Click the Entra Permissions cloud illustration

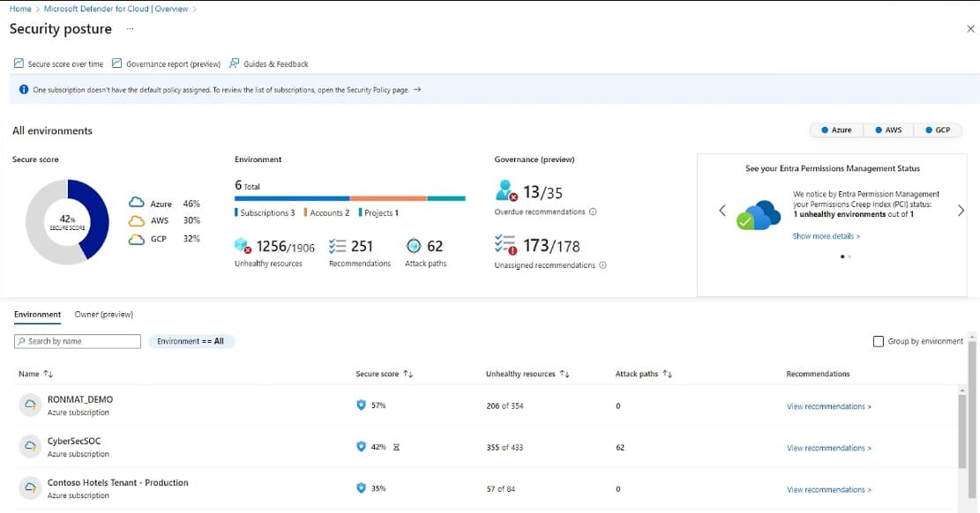(758, 214)
